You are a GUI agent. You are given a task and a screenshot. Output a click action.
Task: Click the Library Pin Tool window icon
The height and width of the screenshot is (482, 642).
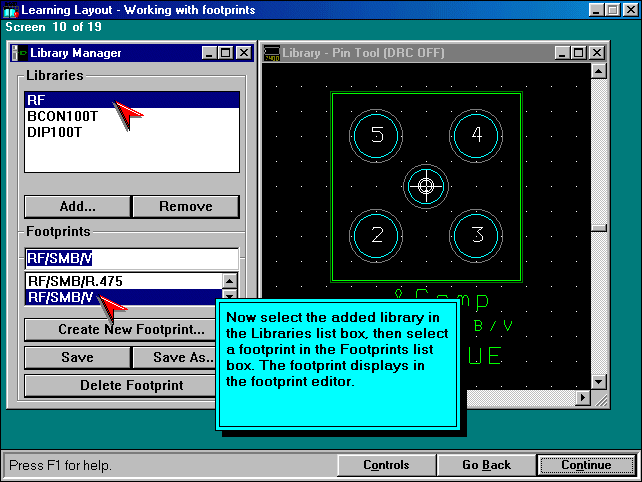[x=272, y=53]
